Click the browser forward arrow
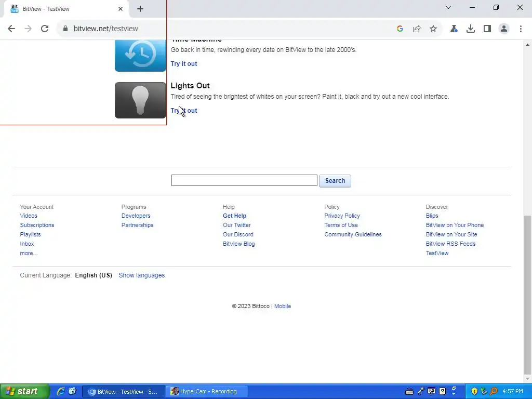This screenshot has width=532, height=399. [28, 29]
